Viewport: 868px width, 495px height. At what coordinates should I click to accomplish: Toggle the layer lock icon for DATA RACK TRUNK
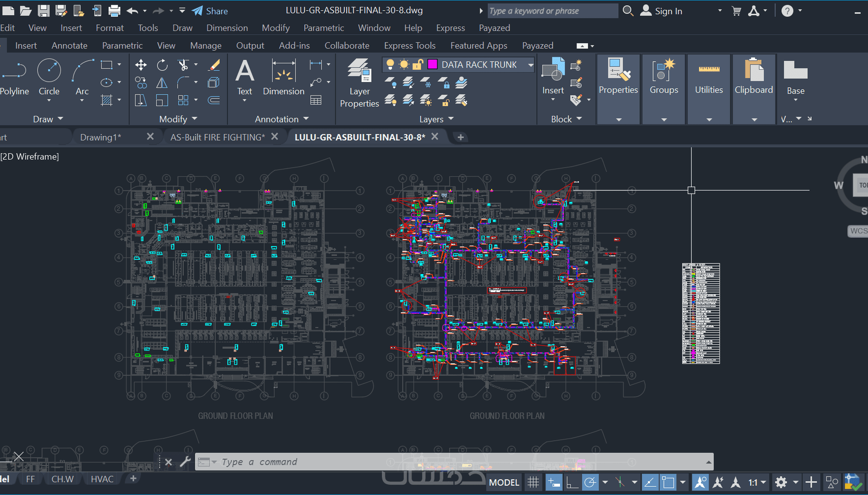point(418,64)
